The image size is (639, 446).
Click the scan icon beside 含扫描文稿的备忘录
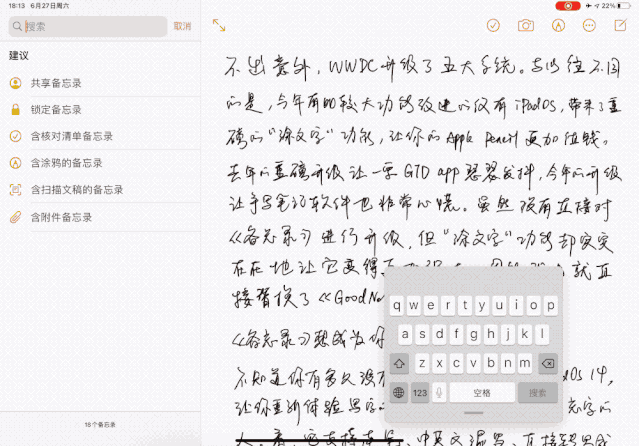point(15,190)
